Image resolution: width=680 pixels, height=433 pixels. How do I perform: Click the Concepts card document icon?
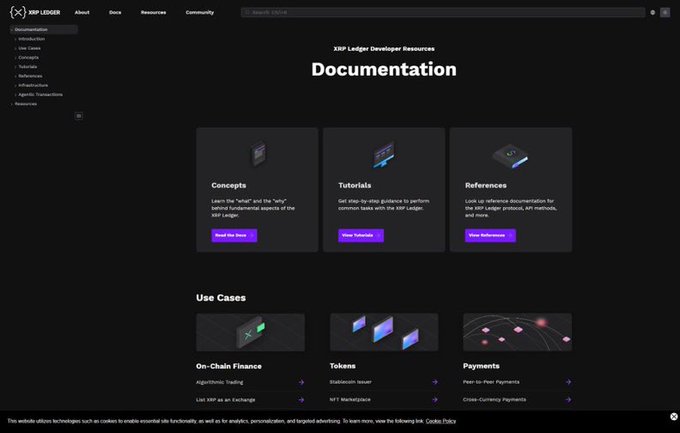click(x=258, y=154)
